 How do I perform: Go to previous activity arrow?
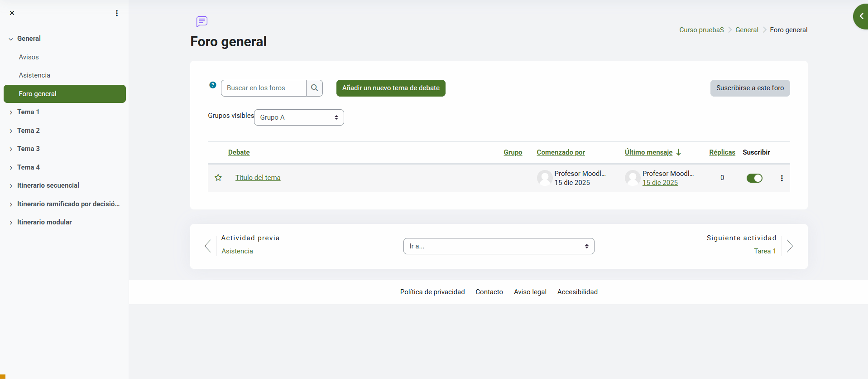point(208,246)
